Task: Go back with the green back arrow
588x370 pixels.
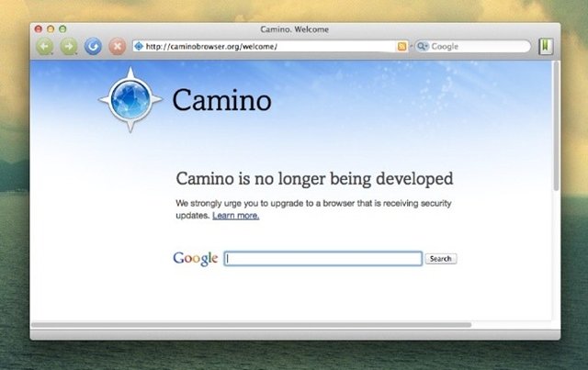Action: pyautogui.click(x=45, y=47)
